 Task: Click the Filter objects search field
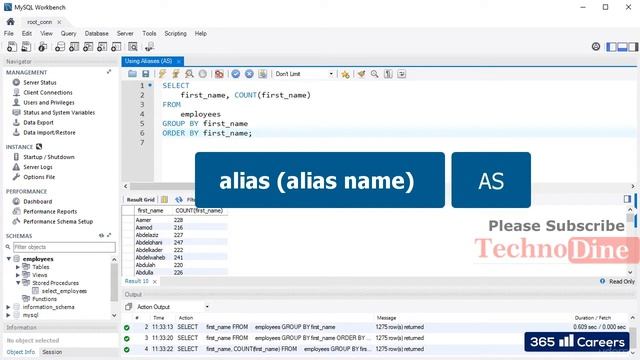(x=64, y=247)
